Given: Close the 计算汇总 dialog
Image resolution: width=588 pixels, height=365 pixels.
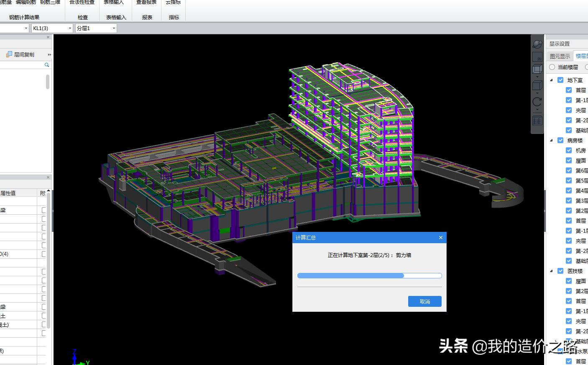Looking at the screenshot, I should tap(440, 238).
